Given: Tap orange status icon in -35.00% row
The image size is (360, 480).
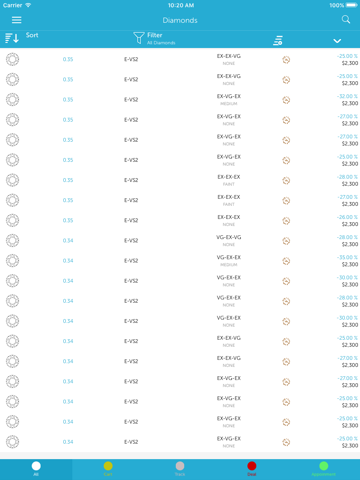Looking at the screenshot, I should pos(286,261).
